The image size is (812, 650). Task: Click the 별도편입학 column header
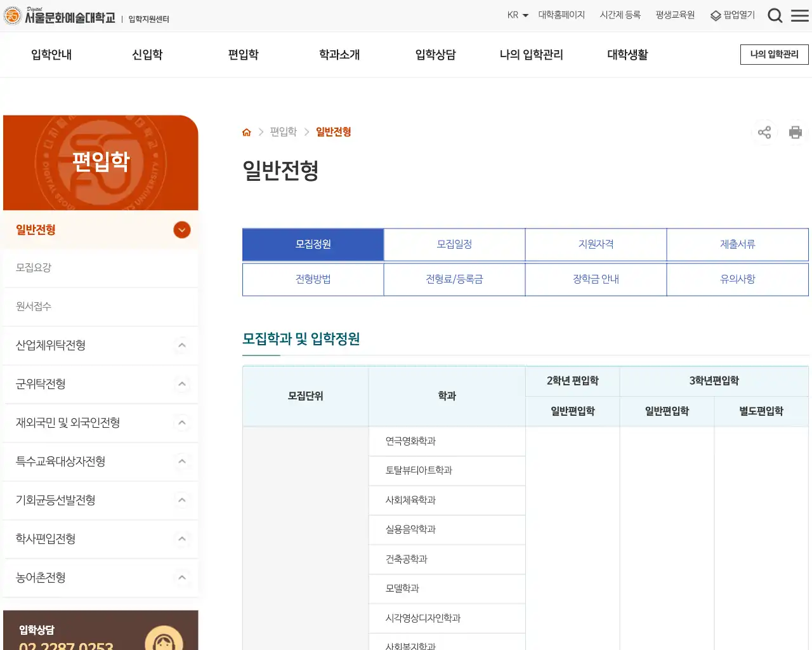pyautogui.click(x=761, y=411)
